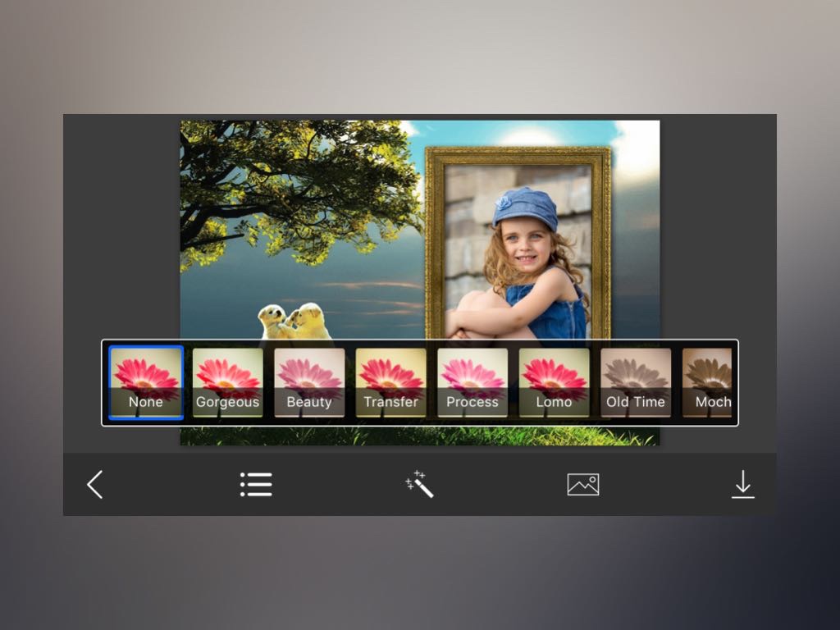This screenshot has width=840, height=630.
Task: Select the None filter thumbnail
Action: (146, 382)
